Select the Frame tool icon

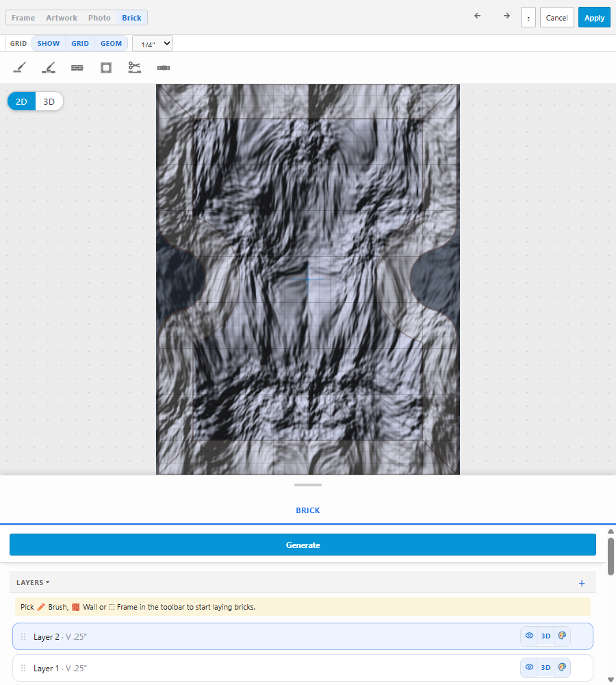coord(106,68)
